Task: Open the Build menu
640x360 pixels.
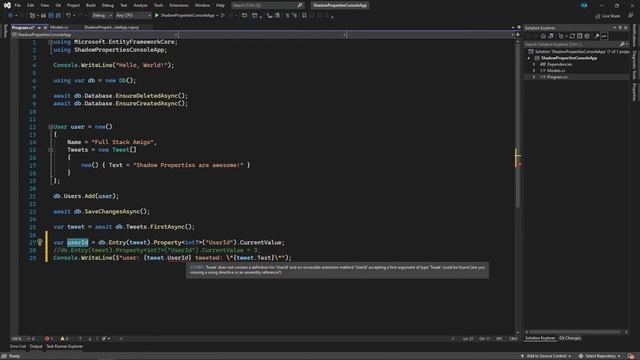Action: pyautogui.click(x=91, y=5)
